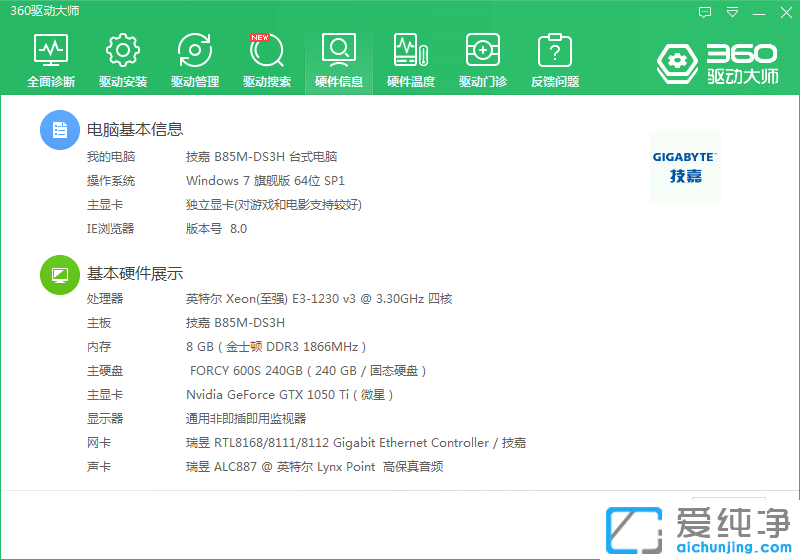Click the 处理器 label
800x560 pixels.
click(x=105, y=299)
